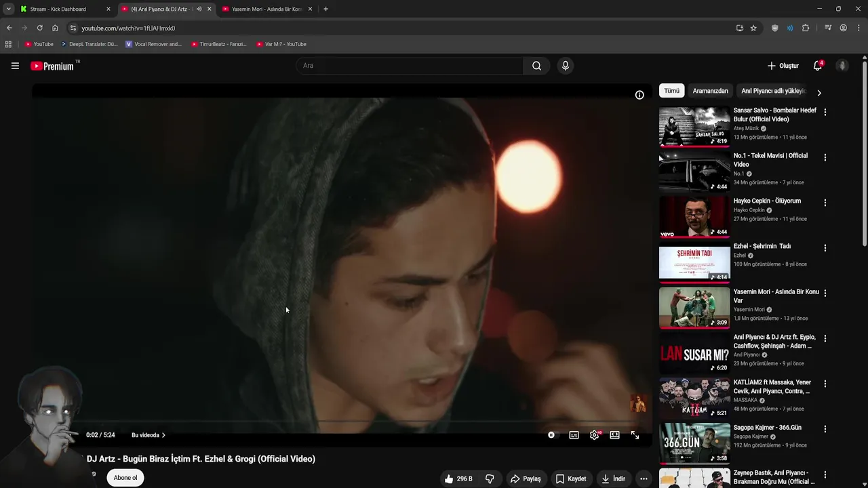Switch to Yasemin Mori browser tab

tap(267, 9)
